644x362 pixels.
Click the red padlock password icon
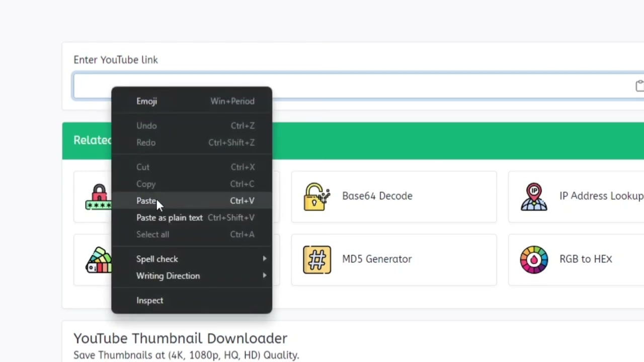point(99,197)
